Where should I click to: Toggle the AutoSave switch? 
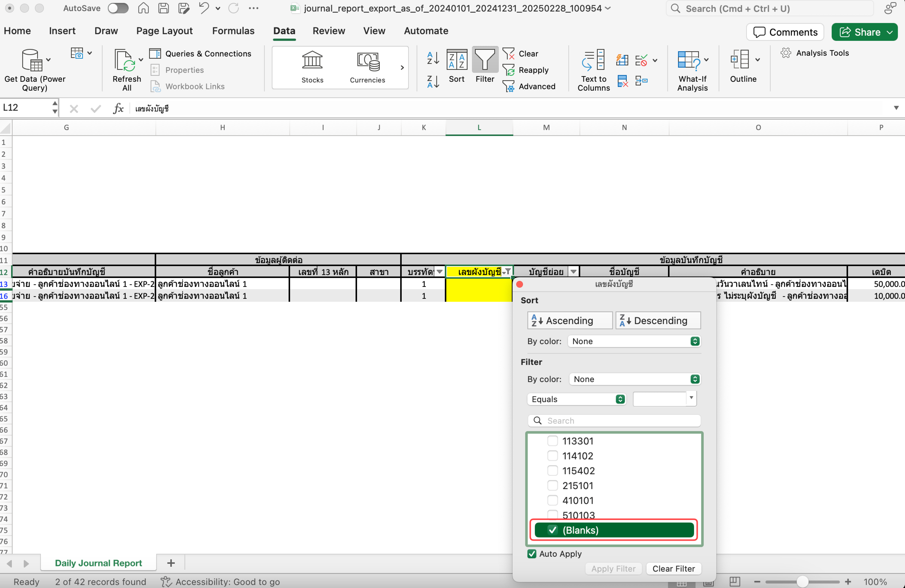[x=118, y=8]
